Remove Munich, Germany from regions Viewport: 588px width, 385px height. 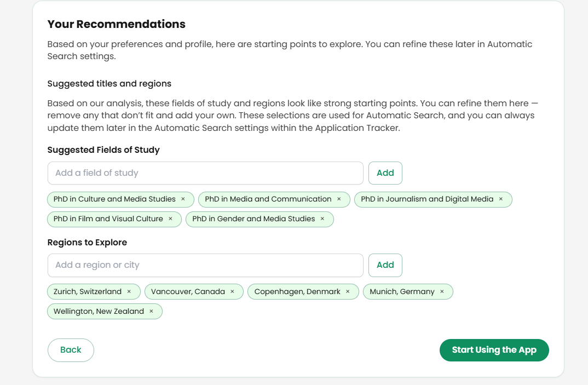tap(441, 291)
